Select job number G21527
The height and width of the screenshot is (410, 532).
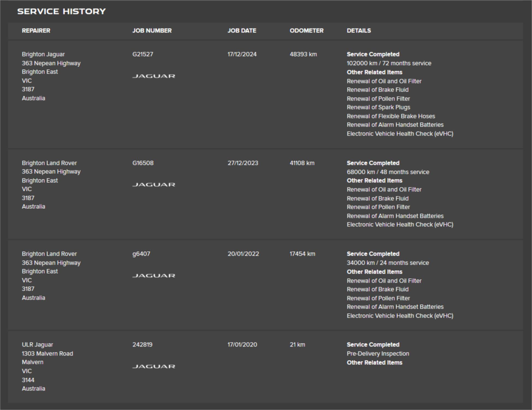pos(143,54)
